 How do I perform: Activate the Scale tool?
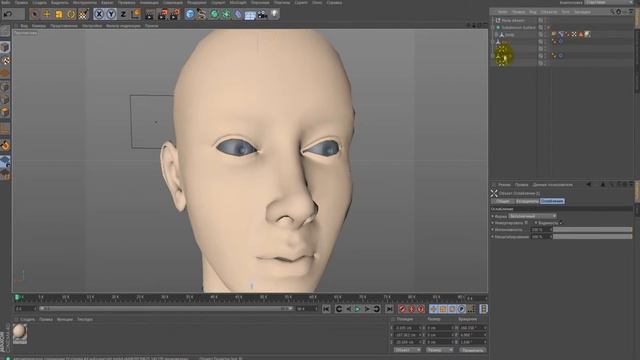coord(59,14)
